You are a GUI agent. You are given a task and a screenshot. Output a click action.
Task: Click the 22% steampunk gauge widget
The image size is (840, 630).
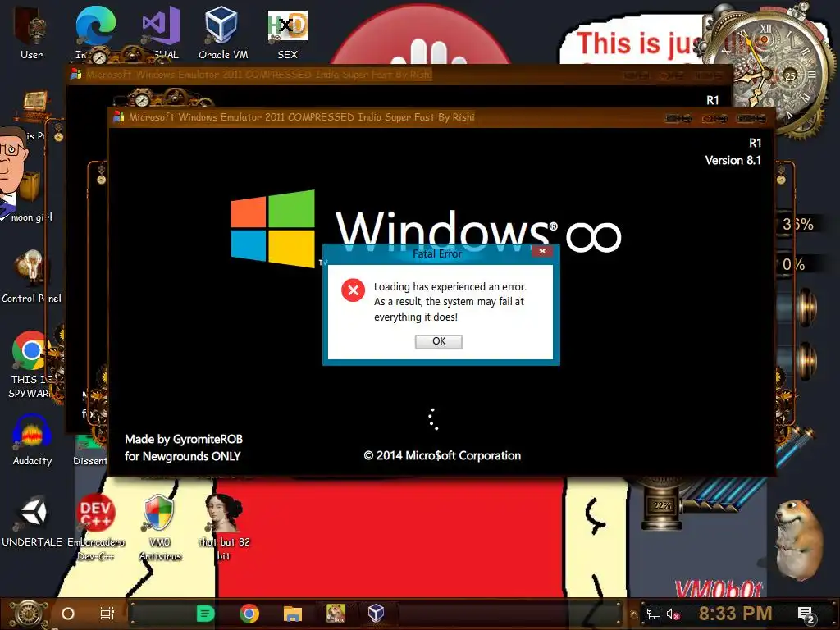(662, 504)
